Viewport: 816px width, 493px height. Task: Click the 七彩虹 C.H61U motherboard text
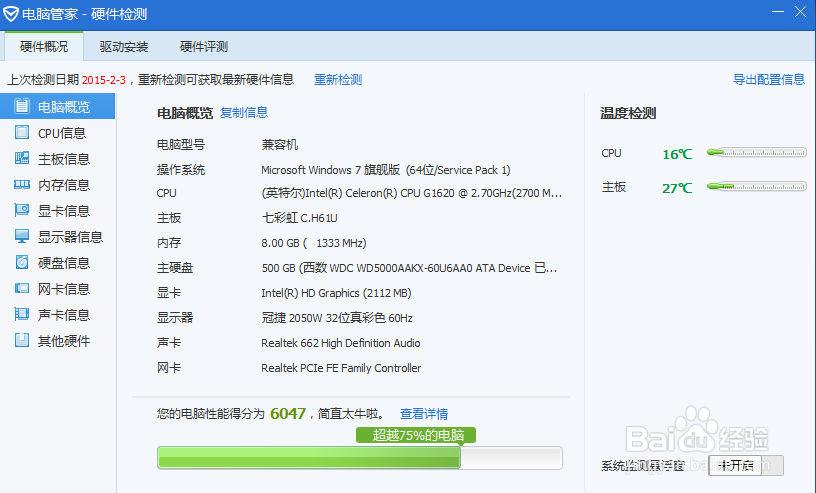click(299, 218)
